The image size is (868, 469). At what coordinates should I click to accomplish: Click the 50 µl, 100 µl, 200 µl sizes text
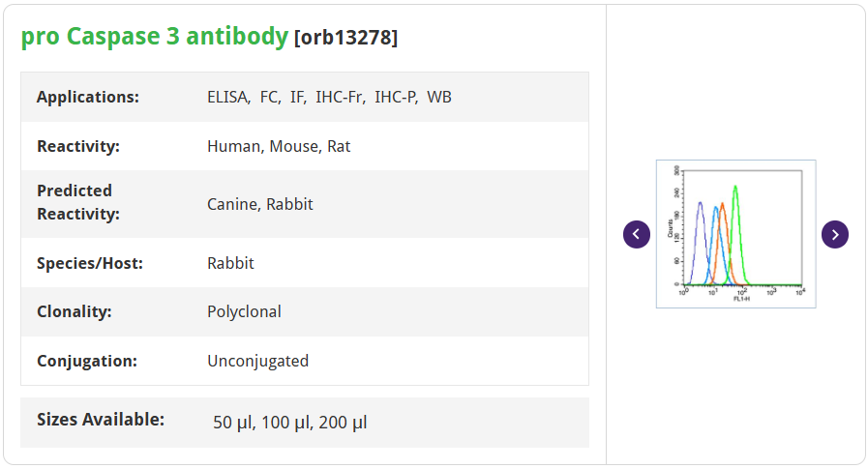(290, 423)
